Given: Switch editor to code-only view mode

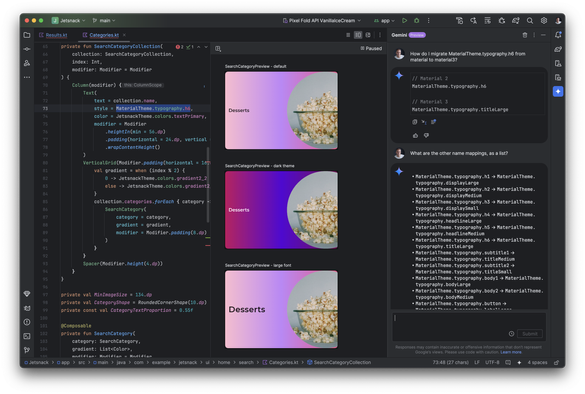Looking at the screenshot, I should tap(348, 35).
